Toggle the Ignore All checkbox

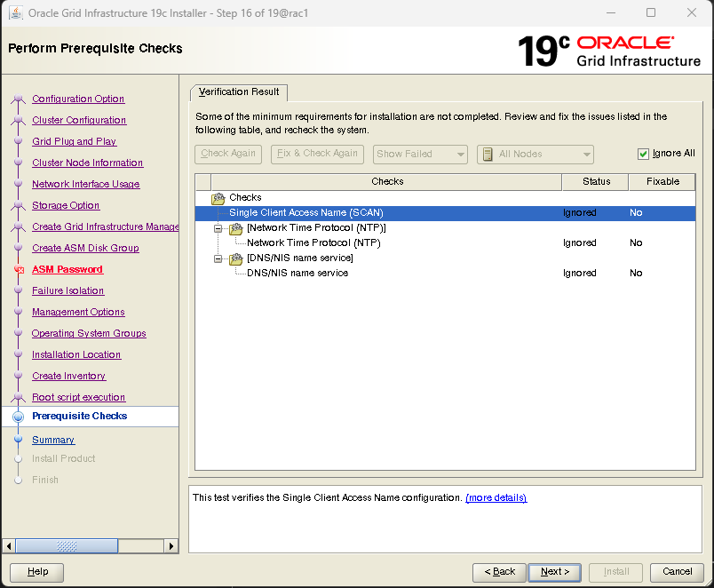pos(643,154)
